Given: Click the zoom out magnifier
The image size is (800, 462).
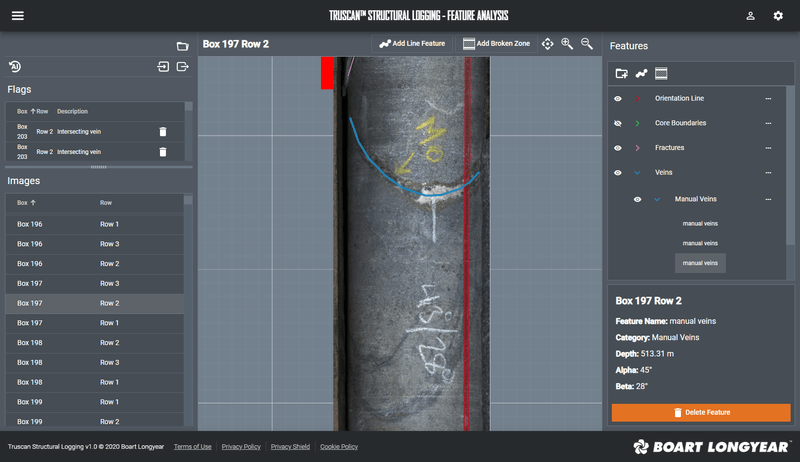Looking at the screenshot, I should tap(587, 44).
